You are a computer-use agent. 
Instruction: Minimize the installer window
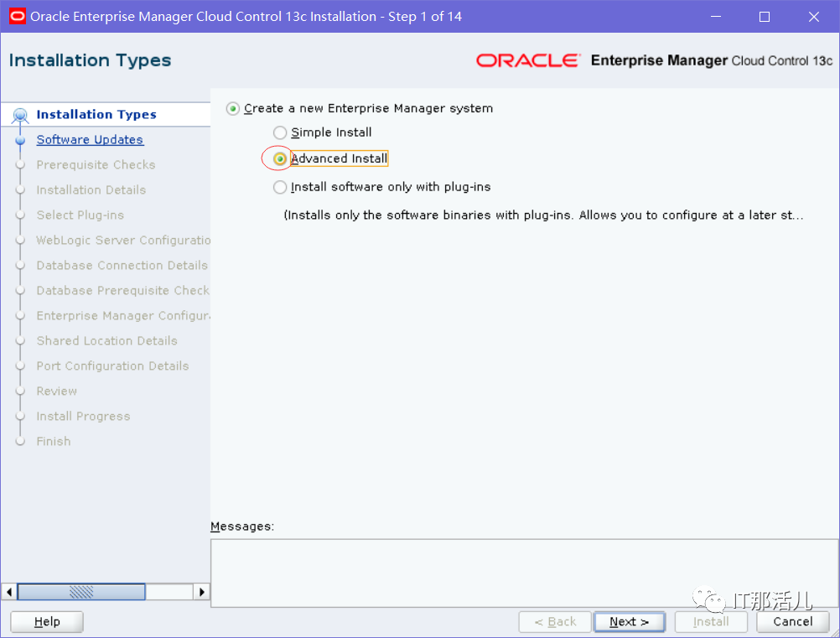tap(716, 17)
